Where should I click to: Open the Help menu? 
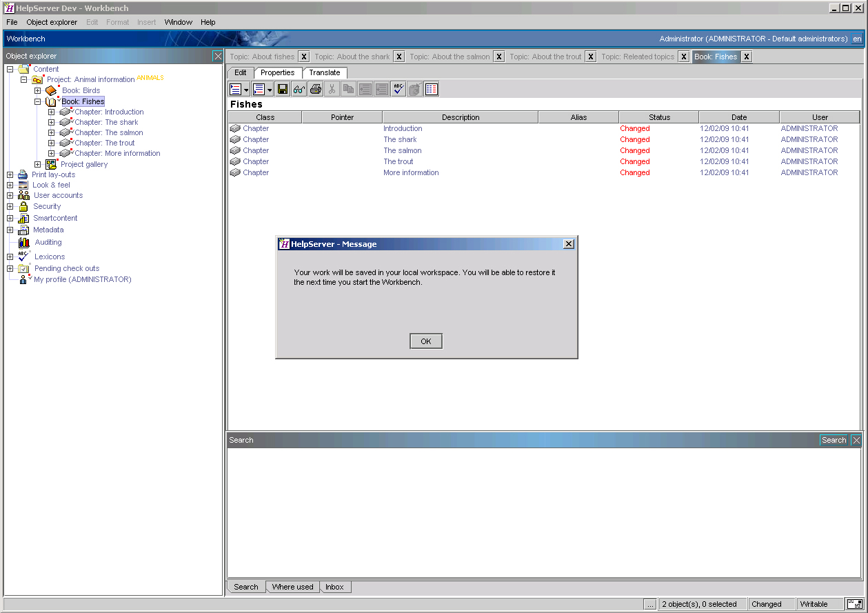click(208, 22)
